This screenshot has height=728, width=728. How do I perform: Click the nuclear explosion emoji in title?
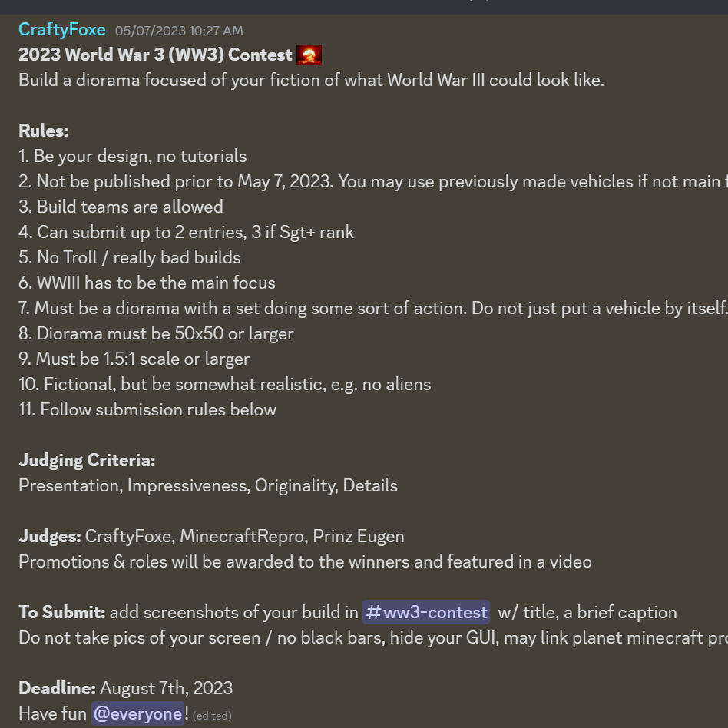[309, 55]
